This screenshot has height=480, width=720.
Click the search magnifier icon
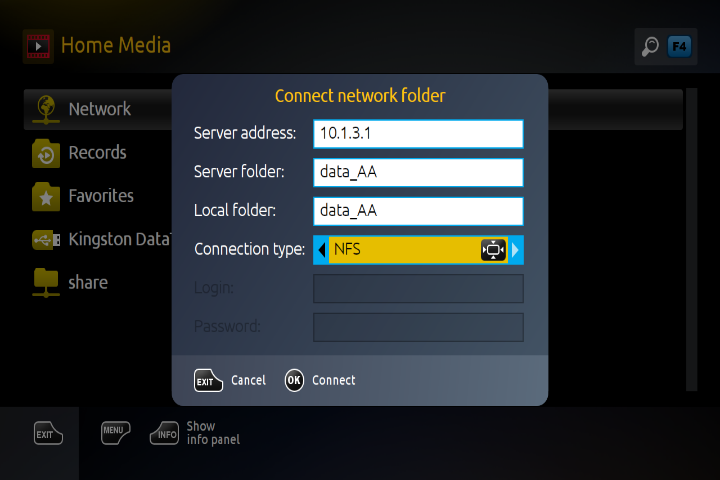(651, 46)
